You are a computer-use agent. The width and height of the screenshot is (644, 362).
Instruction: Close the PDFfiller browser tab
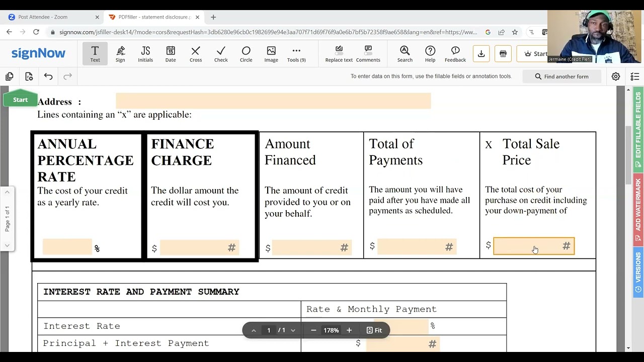(x=197, y=17)
